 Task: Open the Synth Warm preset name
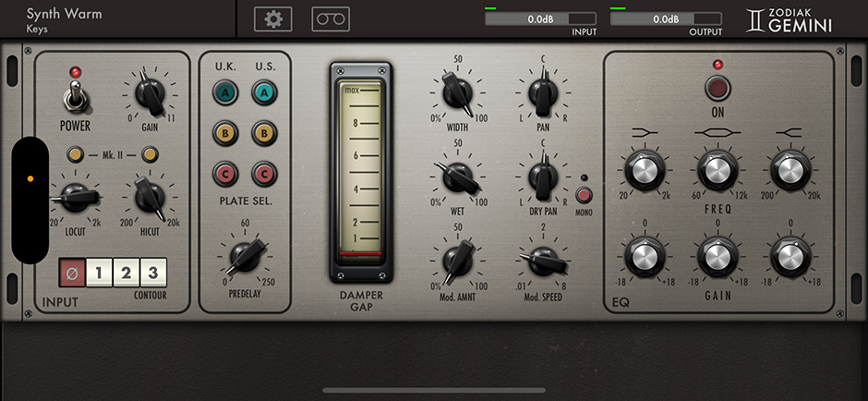point(65,14)
